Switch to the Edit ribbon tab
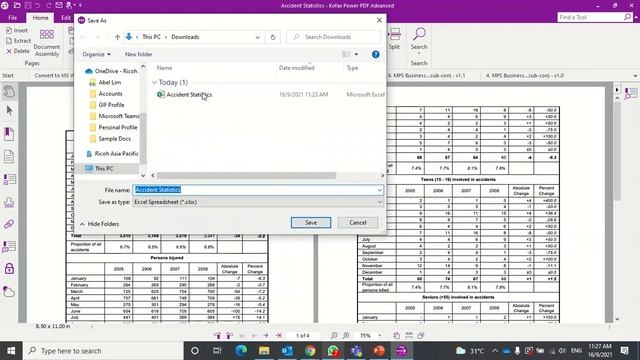Viewport: 640px width, 360px height. pyautogui.click(x=66, y=18)
